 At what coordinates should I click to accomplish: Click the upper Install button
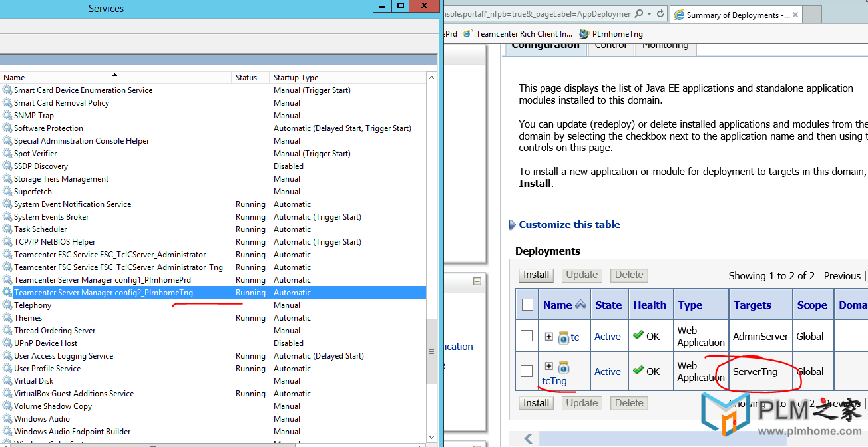coord(537,275)
